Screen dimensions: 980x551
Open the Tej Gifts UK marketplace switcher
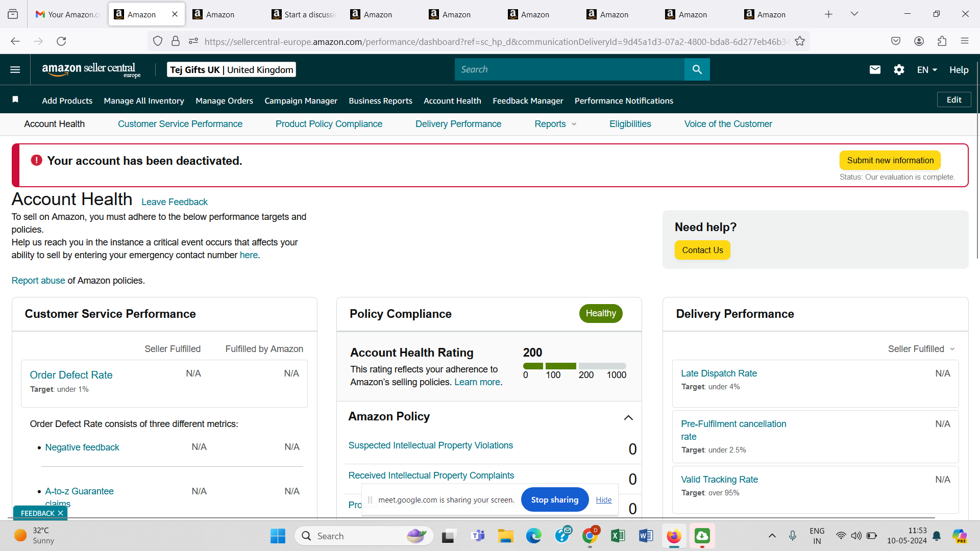click(232, 70)
